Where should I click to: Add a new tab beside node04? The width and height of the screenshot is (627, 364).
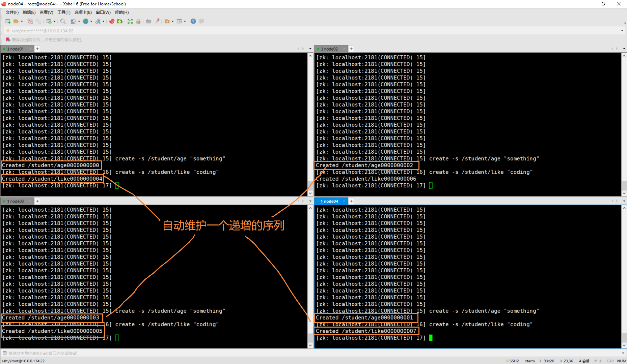click(x=351, y=201)
